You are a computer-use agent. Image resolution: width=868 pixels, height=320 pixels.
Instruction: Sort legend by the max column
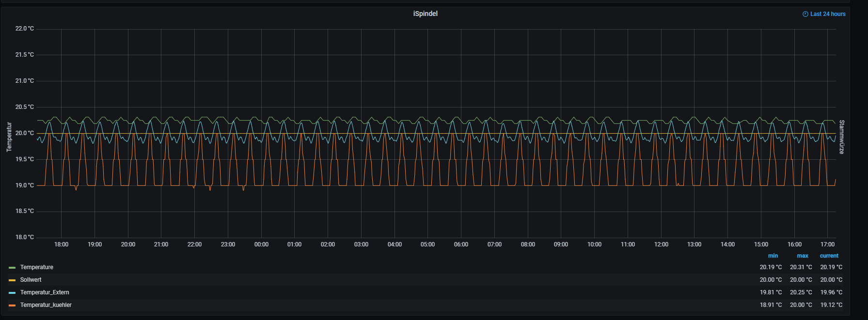tap(803, 256)
